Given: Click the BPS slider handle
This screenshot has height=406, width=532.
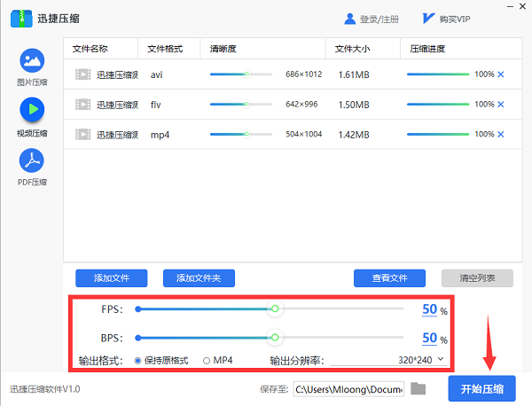Looking at the screenshot, I should [275, 338].
